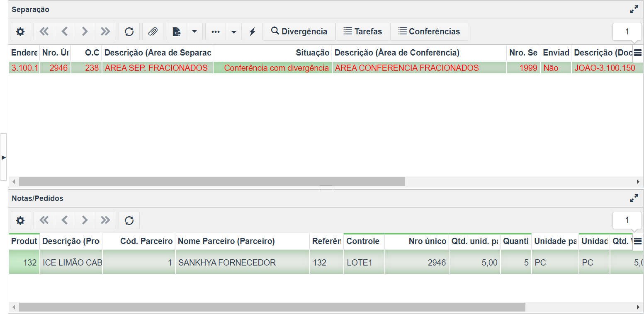Click the Controle column header

pos(364,241)
